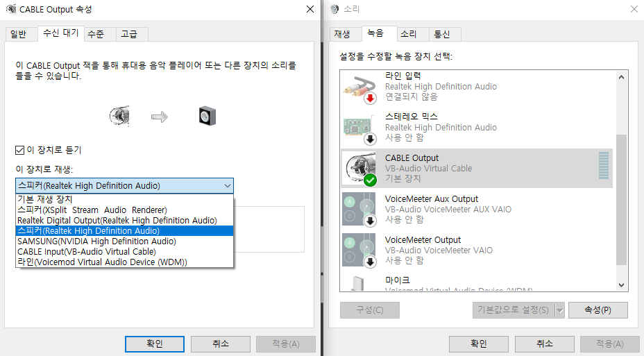
Task: Close the Sound window
Action: [x=634, y=9]
